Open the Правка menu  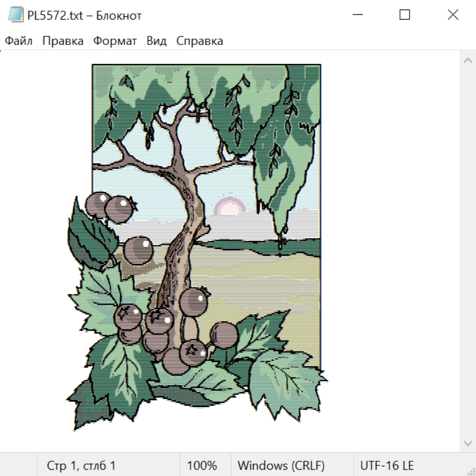[63, 41]
